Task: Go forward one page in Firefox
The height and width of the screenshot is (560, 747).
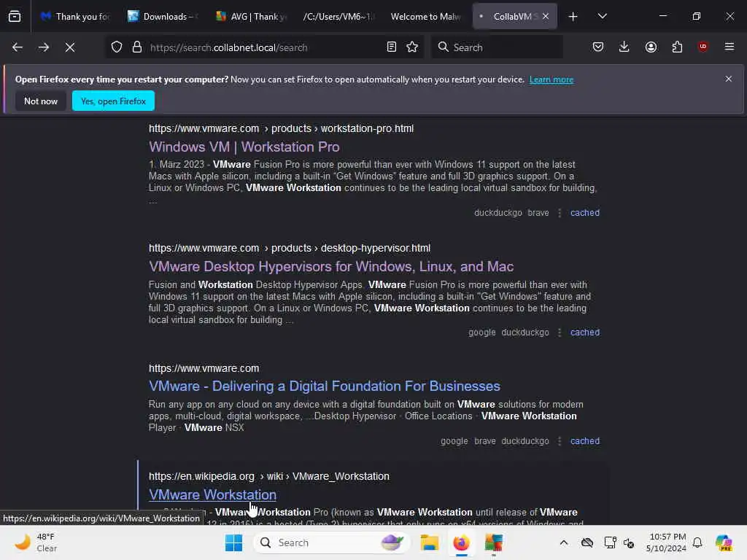Action: (43, 47)
